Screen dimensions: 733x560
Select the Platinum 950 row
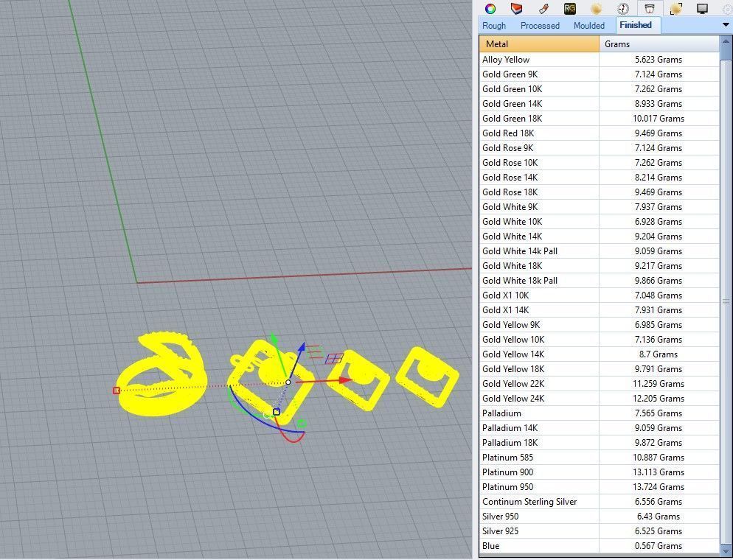[x=599, y=486]
